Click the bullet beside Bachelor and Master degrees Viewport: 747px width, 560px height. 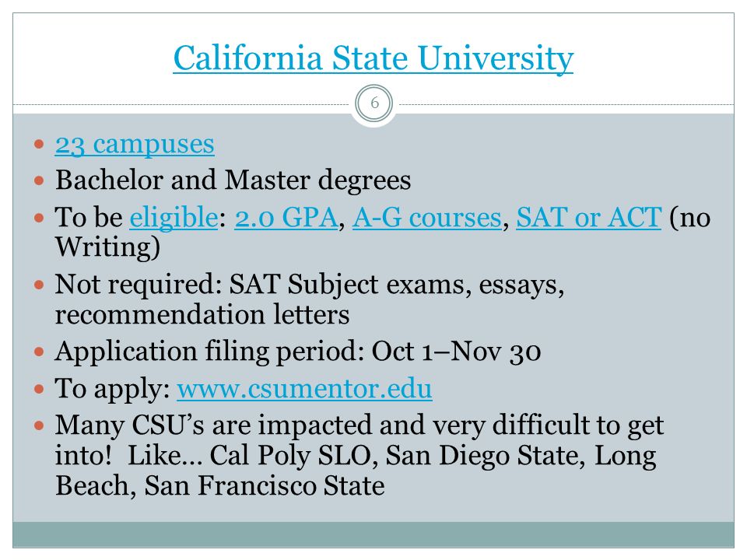(39, 181)
